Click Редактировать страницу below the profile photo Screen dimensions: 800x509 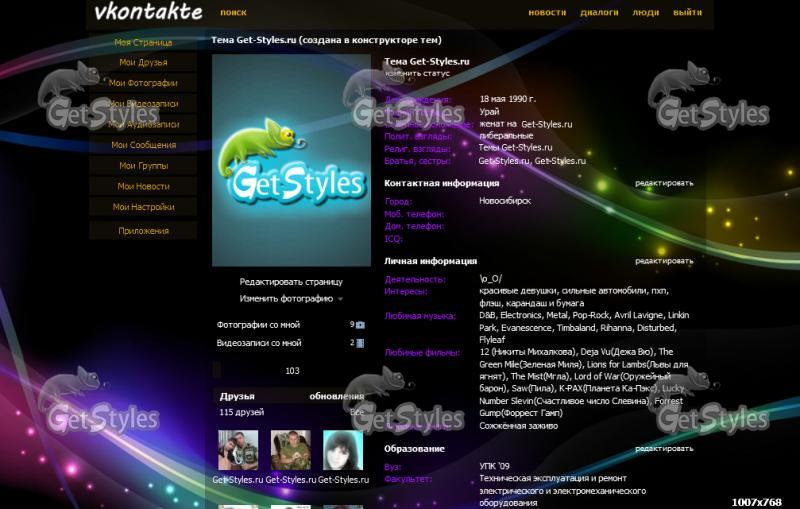pyautogui.click(x=290, y=282)
